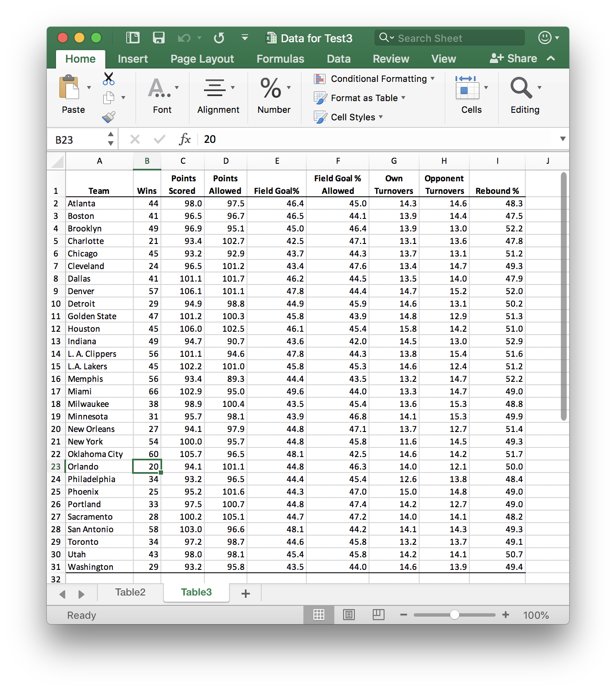The width and height of the screenshot is (616, 691).
Task: Click the Redo arrow icon
Action: [219, 38]
